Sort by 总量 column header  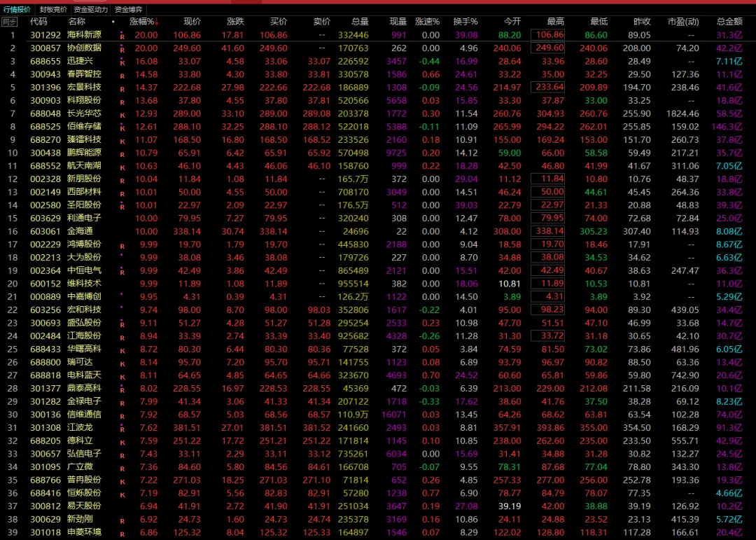click(360, 22)
